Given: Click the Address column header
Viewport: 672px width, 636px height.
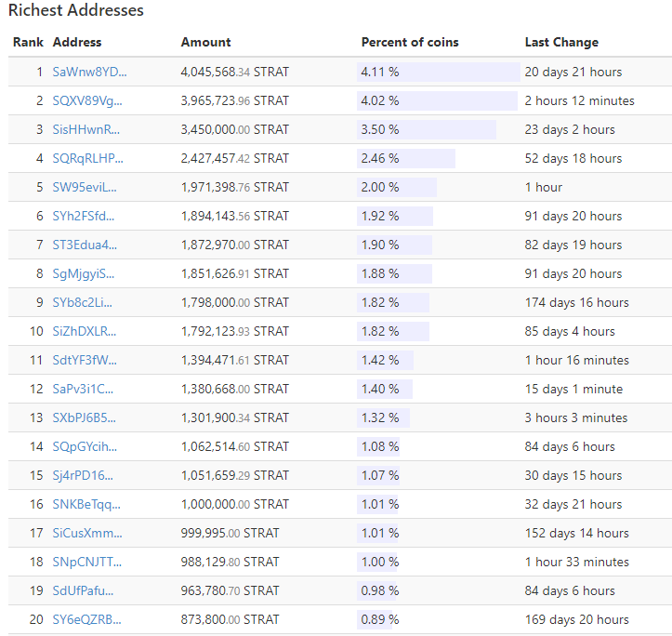Looking at the screenshot, I should click(77, 42).
